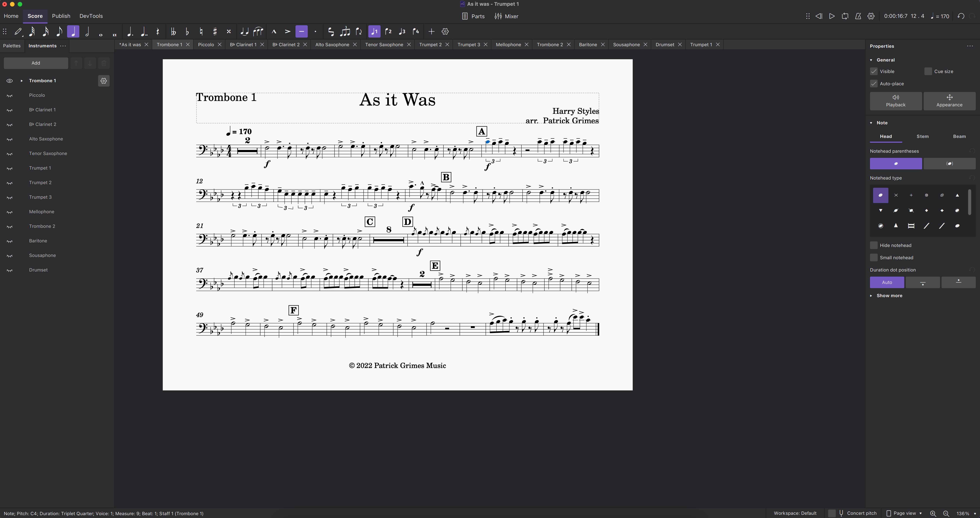Switch to the Publish menu

point(61,16)
